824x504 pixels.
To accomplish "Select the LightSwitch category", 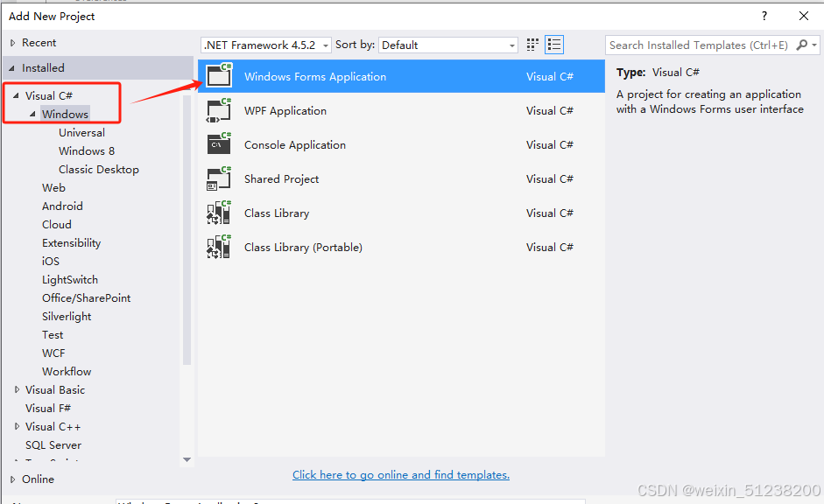I will (x=70, y=279).
